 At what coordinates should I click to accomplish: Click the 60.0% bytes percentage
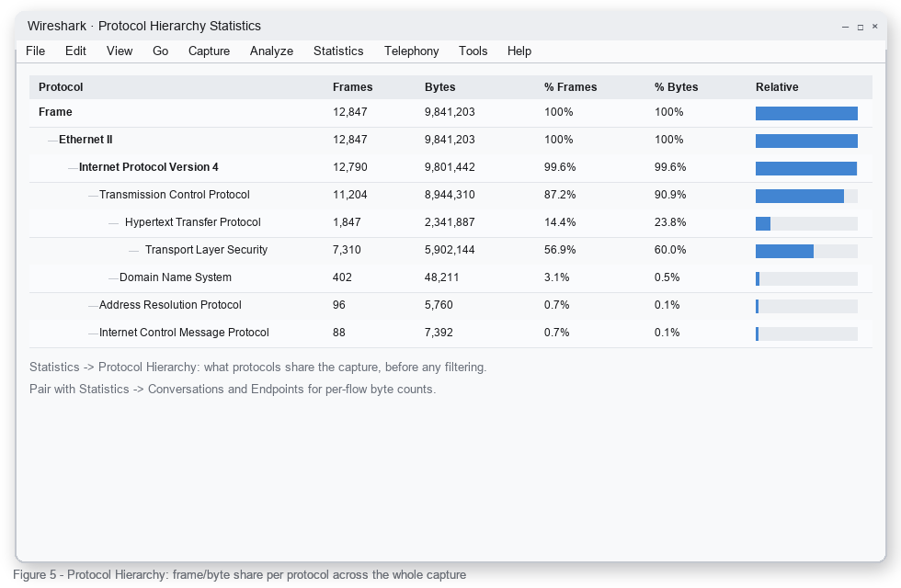670,250
